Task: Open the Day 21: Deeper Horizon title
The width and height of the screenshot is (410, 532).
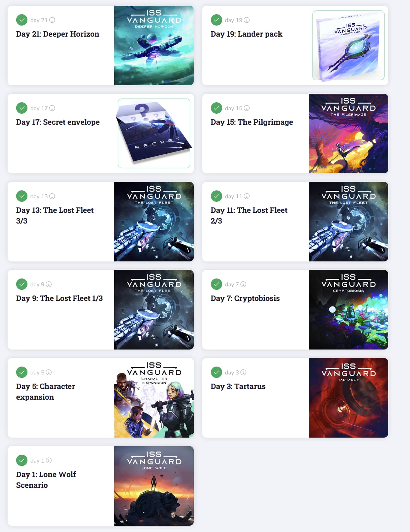Action: [57, 34]
